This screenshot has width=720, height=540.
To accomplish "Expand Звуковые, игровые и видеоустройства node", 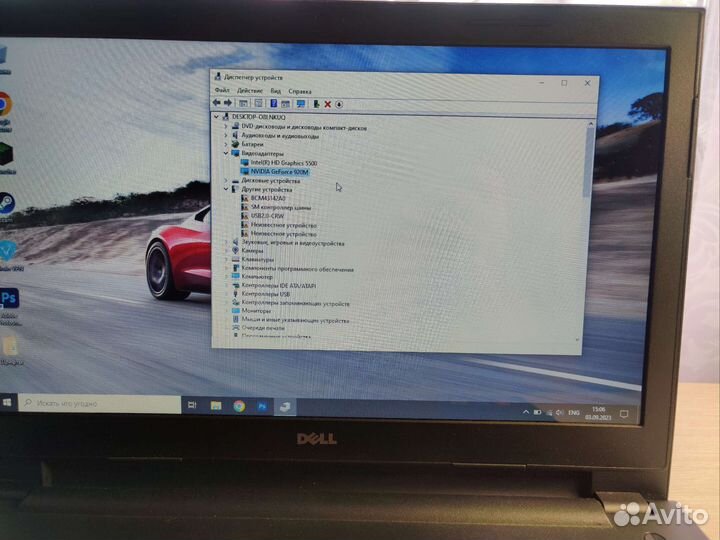I will tap(225, 242).
